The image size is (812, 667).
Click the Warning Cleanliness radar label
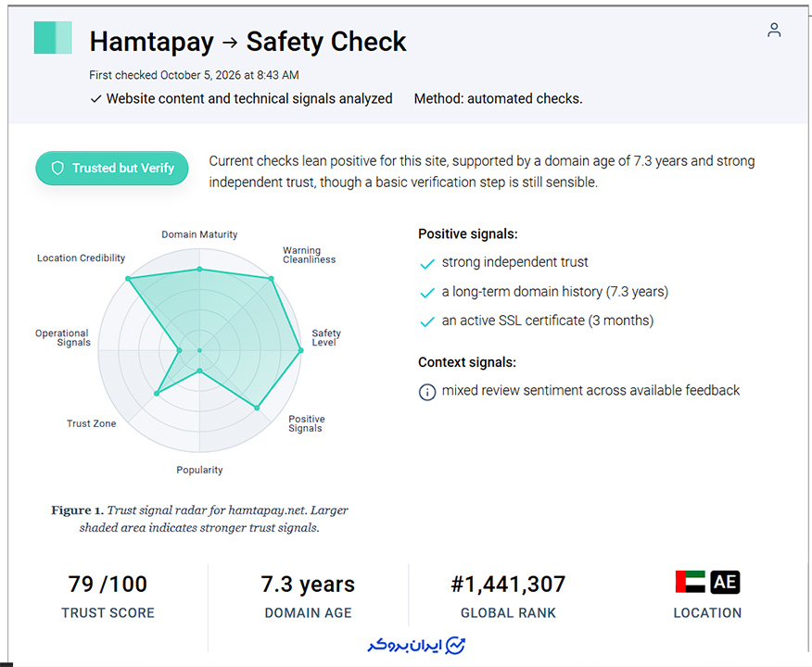(x=310, y=255)
